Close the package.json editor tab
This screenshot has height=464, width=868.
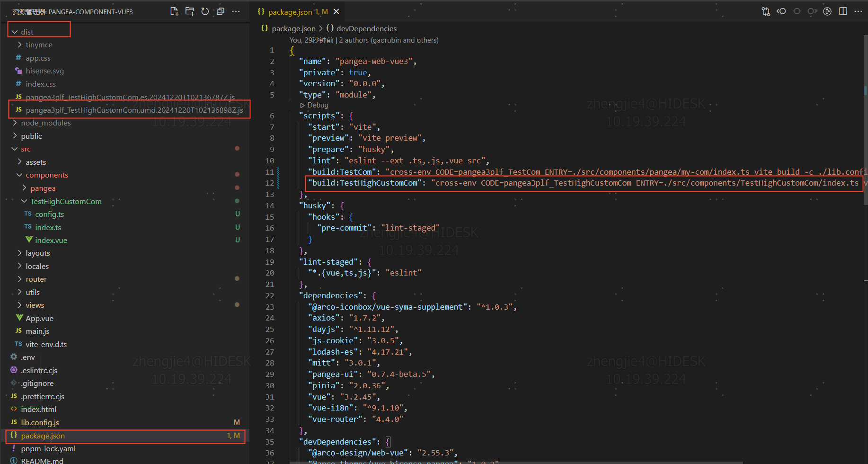[336, 11]
